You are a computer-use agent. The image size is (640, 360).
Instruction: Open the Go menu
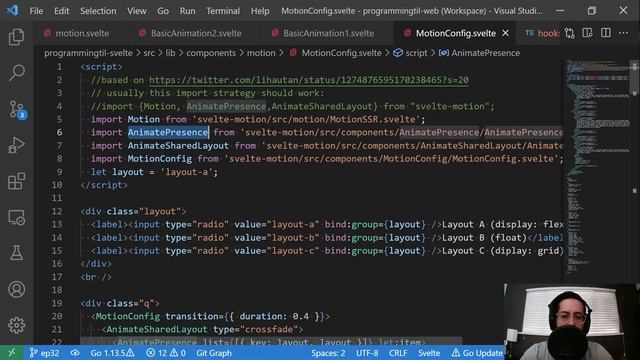point(163,11)
